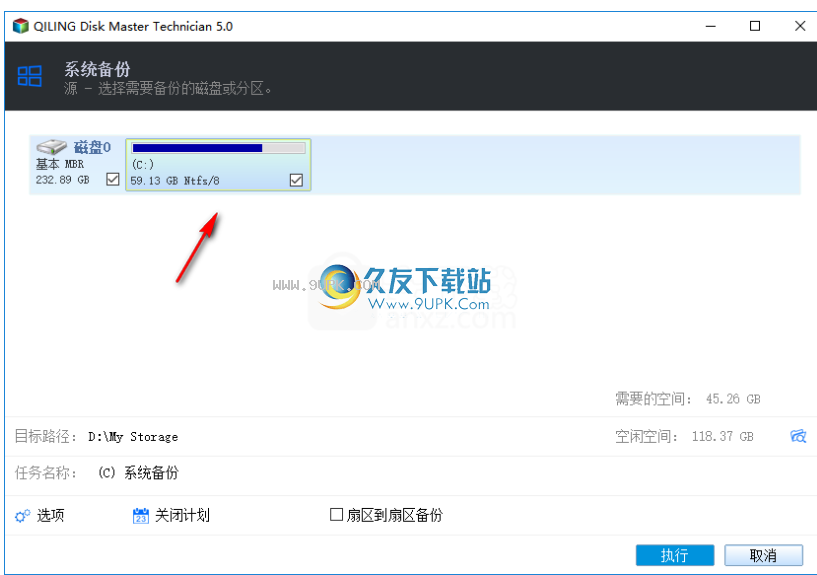Select the (C:) 59.13 GB Ntfs partition block
The height and width of the screenshot is (575, 817).
click(x=218, y=165)
